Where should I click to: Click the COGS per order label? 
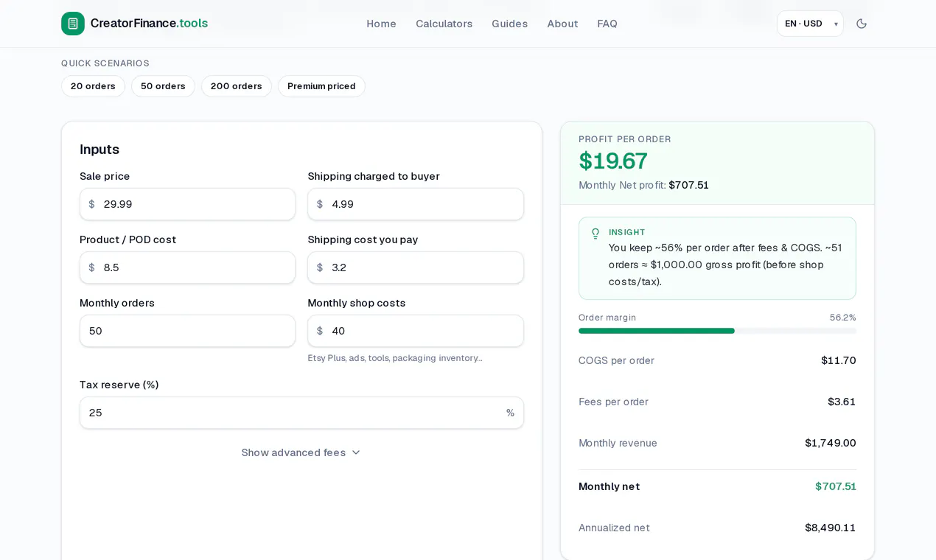(616, 360)
